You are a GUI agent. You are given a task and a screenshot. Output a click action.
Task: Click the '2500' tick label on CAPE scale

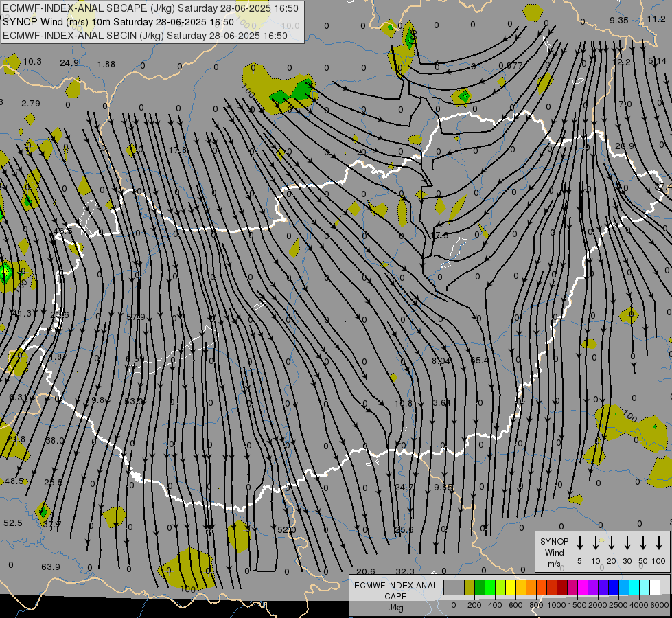[618, 605]
